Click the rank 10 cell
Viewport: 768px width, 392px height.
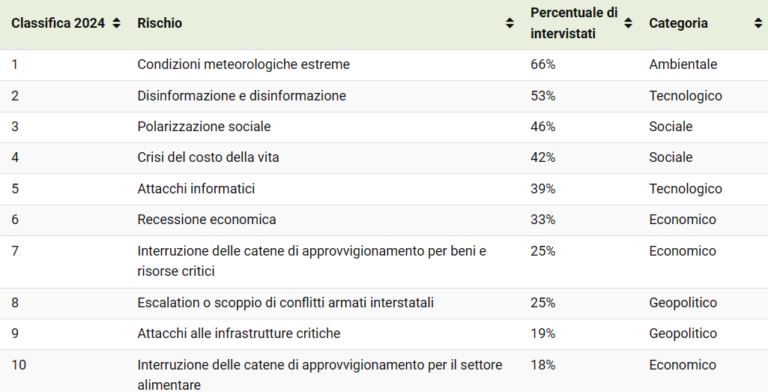(x=19, y=365)
